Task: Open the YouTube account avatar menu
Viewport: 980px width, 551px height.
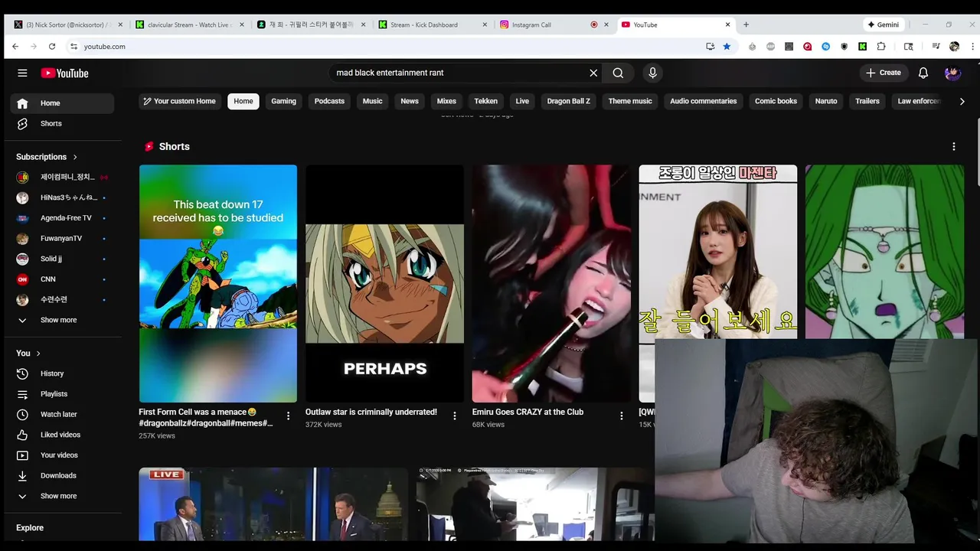Action: [x=952, y=73]
